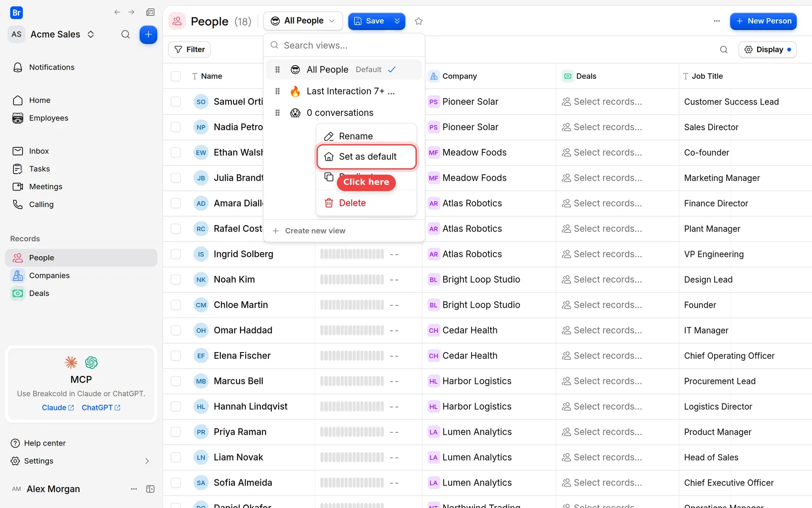
Task: Open the ChatGPT MCP link
Action: (x=101, y=407)
